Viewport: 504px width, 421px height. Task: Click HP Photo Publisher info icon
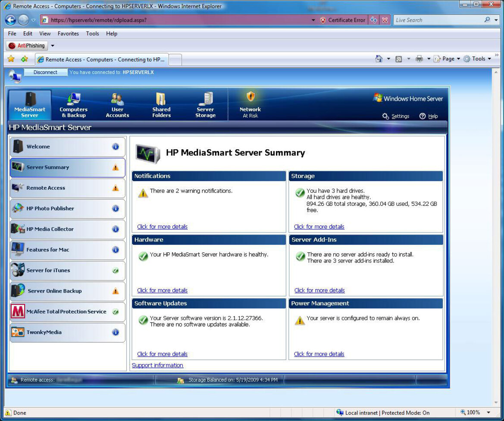coord(116,208)
